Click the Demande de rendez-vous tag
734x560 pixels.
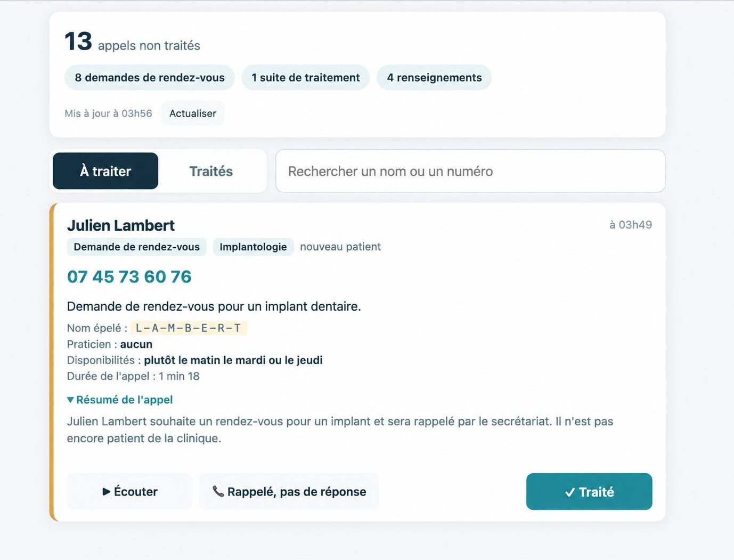[x=136, y=247]
